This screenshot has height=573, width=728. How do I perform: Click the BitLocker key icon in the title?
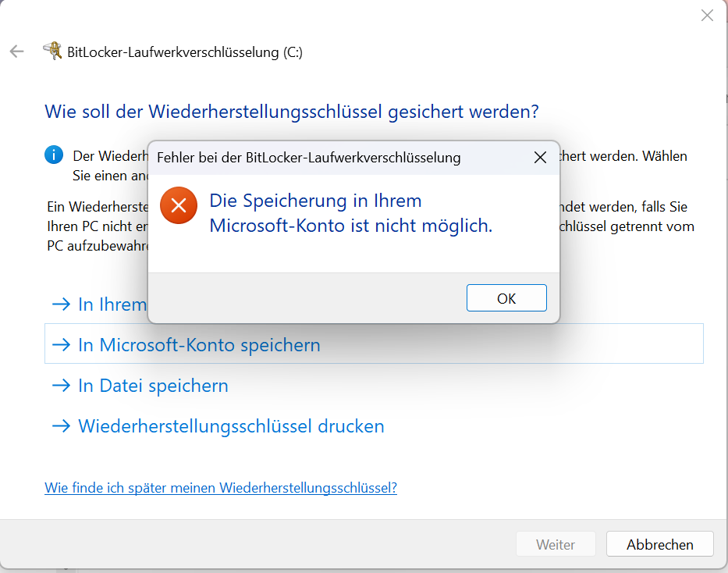coord(52,52)
